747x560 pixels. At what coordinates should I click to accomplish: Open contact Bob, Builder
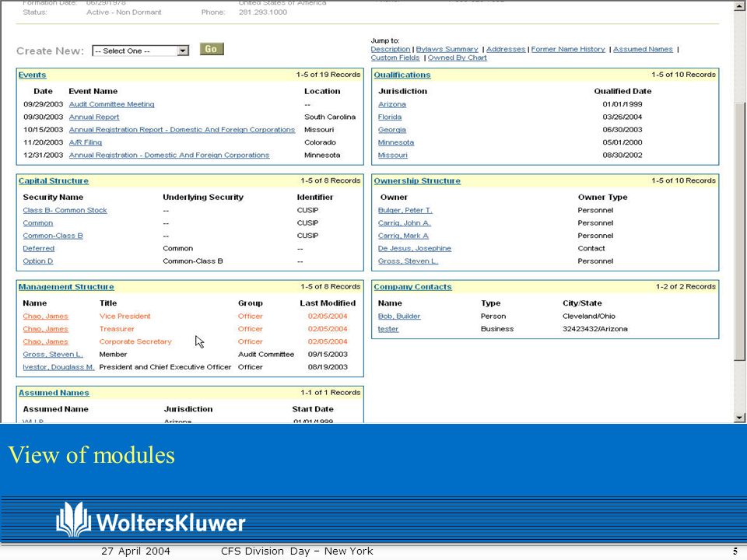(x=399, y=317)
